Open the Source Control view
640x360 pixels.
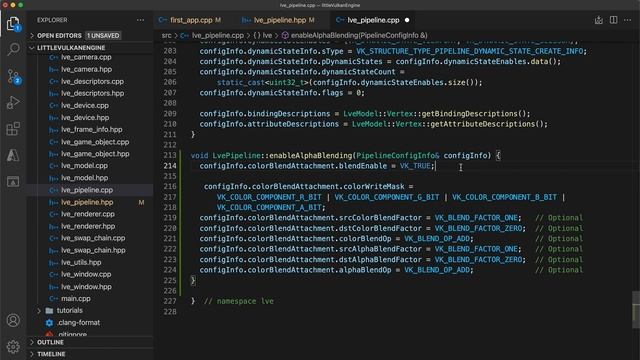coord(13,76)
